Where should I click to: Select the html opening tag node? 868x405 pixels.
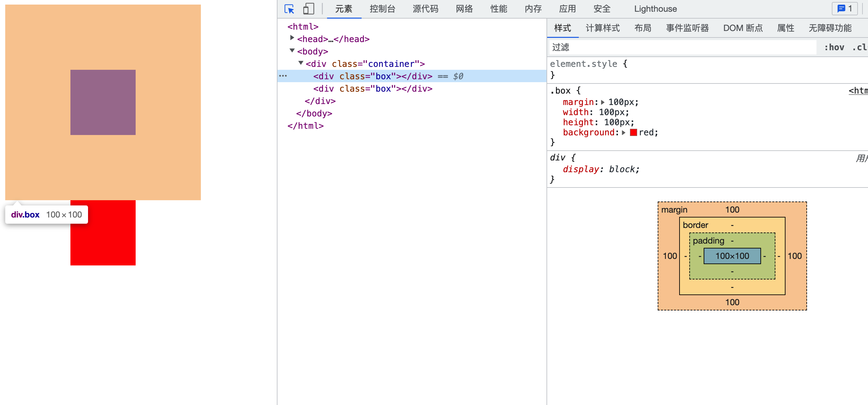coord(303,27)
